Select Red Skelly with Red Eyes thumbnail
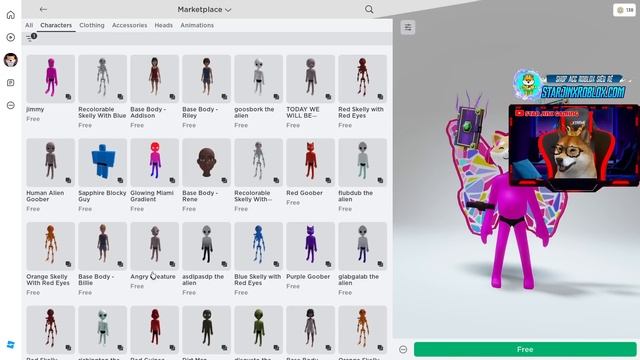 (x=362, y=79)
